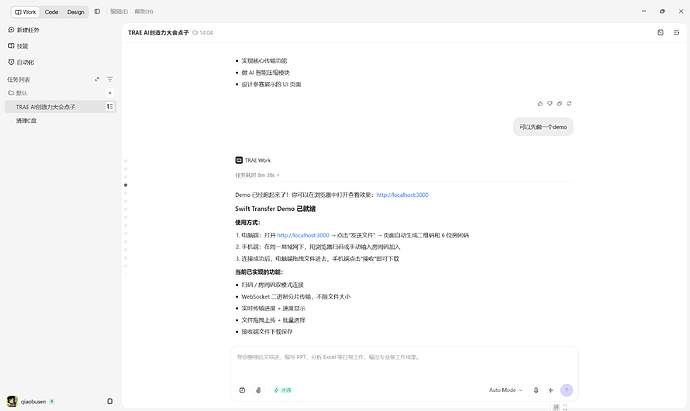The height and width of the screenshot is (411, 690).
Task: Switch to the Work mode tab
Action: coord(26,12)
